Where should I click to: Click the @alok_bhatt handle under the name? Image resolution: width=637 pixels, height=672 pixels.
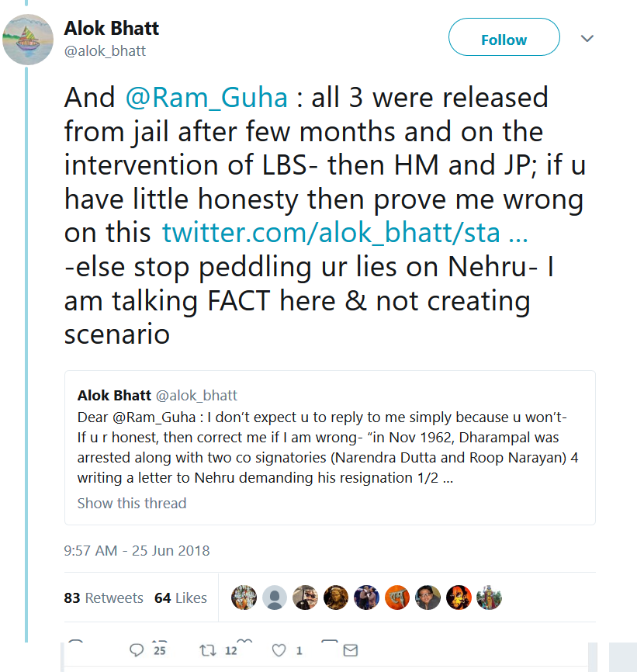coord(105,51)
